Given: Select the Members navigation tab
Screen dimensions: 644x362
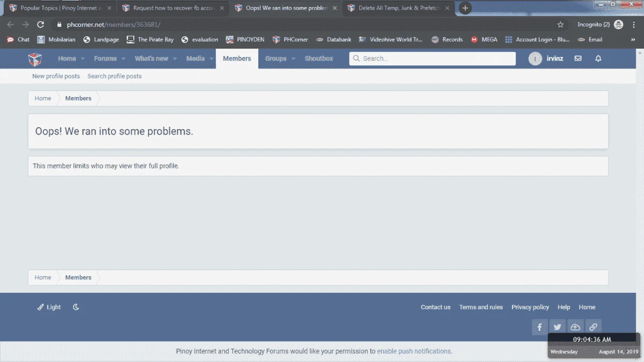Looking at the screenshot, I should click(x=237, y=58).
